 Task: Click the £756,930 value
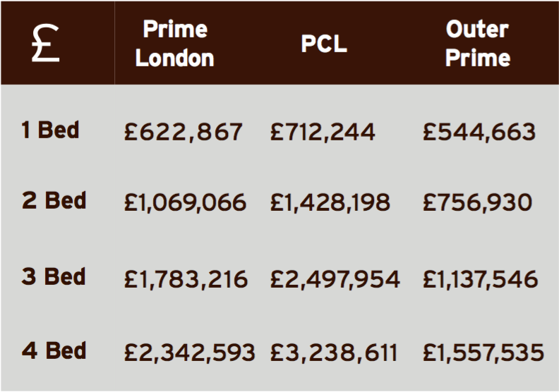(x=476, y=203)
